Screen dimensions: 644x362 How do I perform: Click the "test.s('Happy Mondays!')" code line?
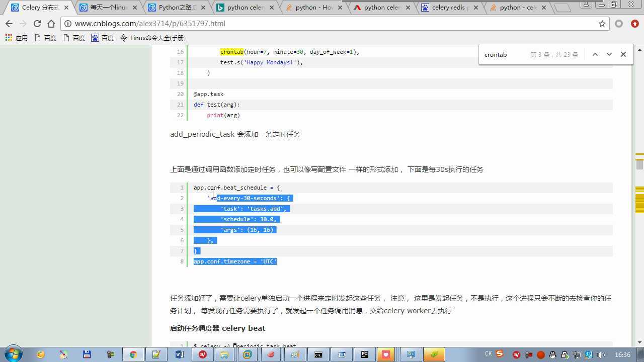(x=261, y=62)
